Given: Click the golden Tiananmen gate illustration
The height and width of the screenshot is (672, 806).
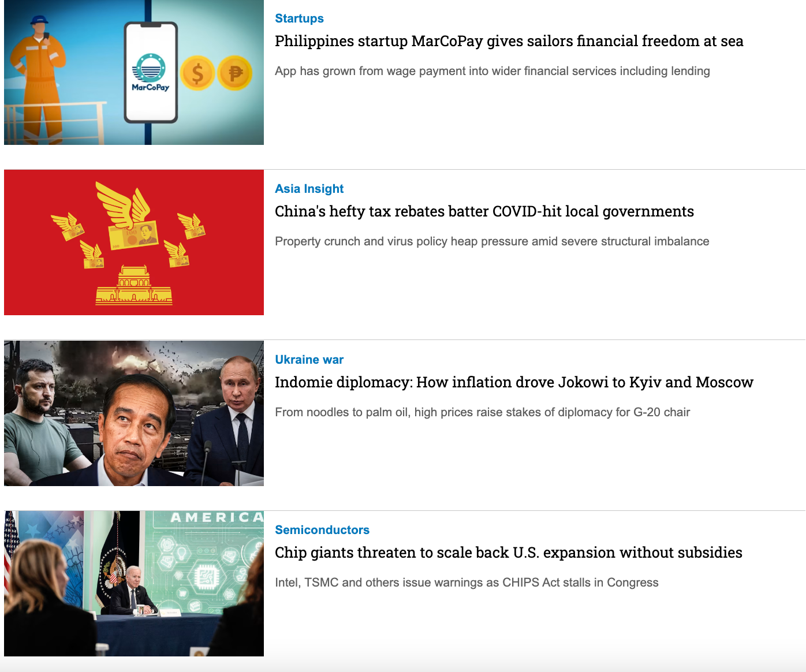Looking at the screenshot, I should 134,285.
